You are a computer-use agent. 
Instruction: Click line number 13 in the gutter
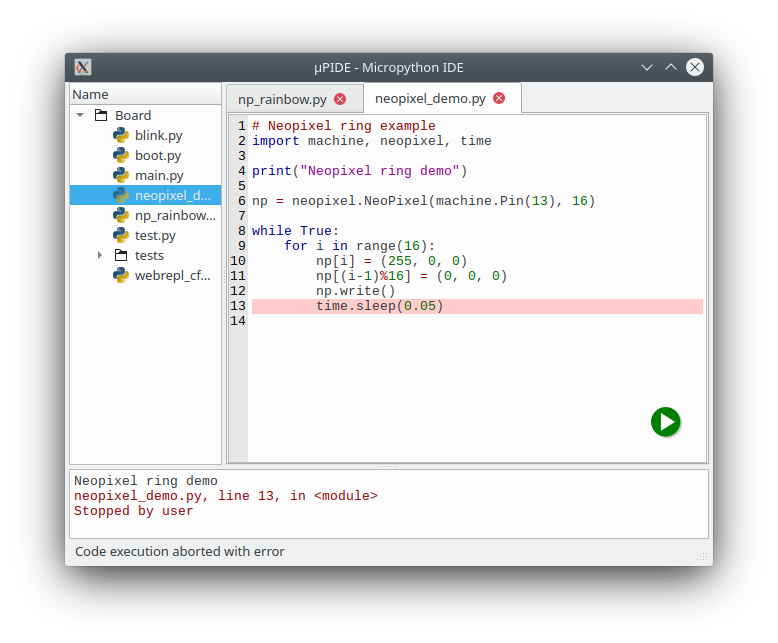click(x=238, y=306)
